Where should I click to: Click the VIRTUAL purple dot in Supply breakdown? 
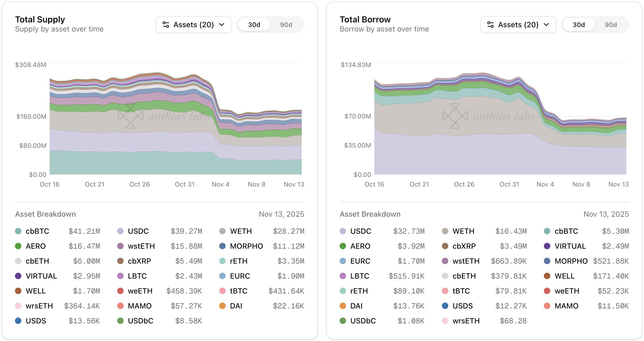point(18,276)
